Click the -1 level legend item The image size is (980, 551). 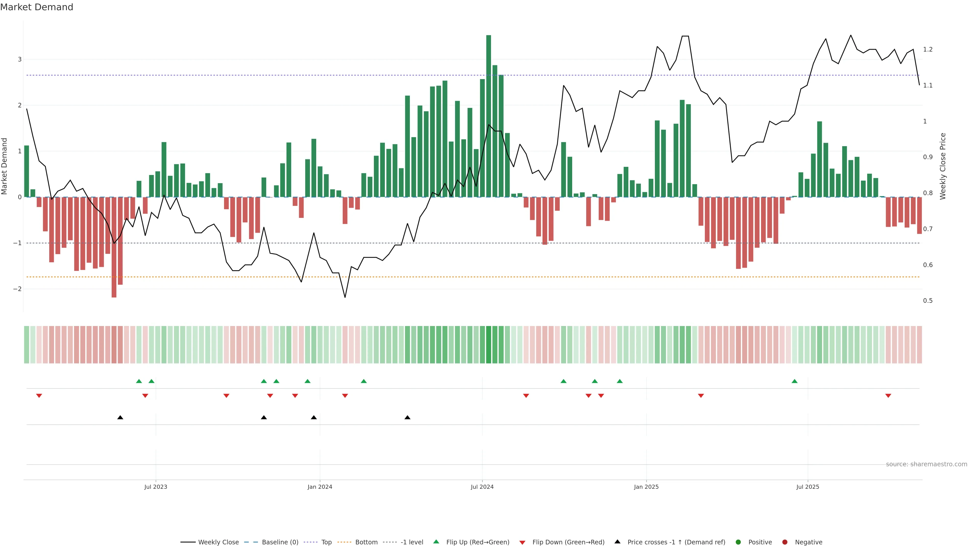coord(412,542)
